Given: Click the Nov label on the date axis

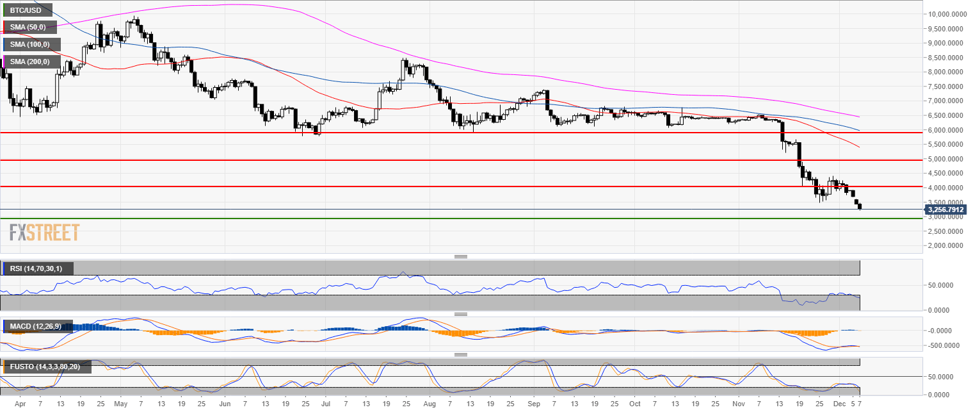Looking at the screenshot, I should point(739,405).
